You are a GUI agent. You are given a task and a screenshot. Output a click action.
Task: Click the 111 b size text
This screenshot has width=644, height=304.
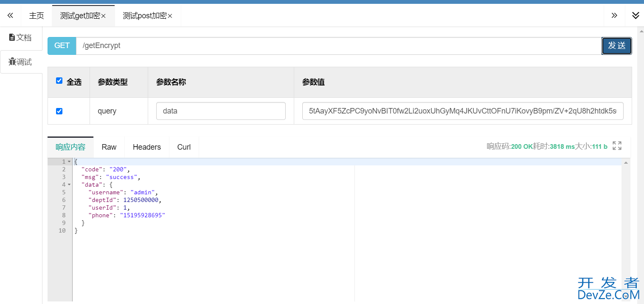coord(599,147)
